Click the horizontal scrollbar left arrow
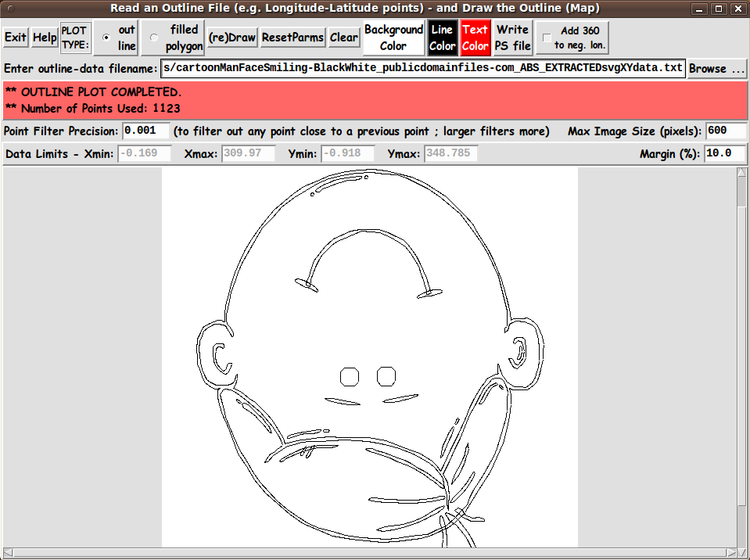The height and width of the screenshot is (560, 750). [x=8, y=552]
